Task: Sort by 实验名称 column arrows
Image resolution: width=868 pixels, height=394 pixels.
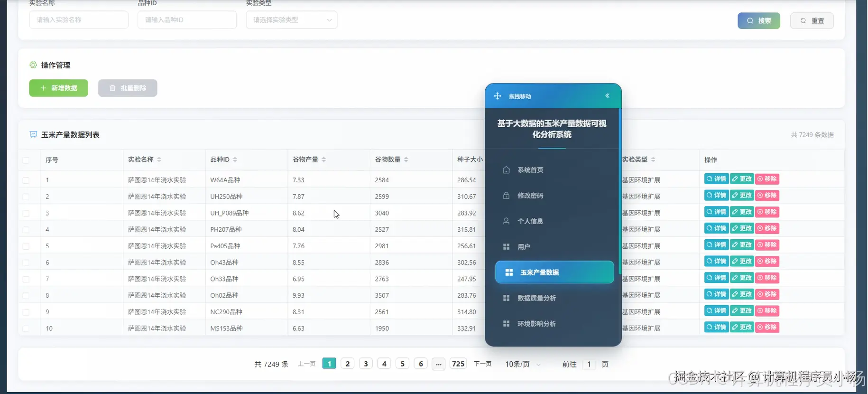Action: click(159, 159)
